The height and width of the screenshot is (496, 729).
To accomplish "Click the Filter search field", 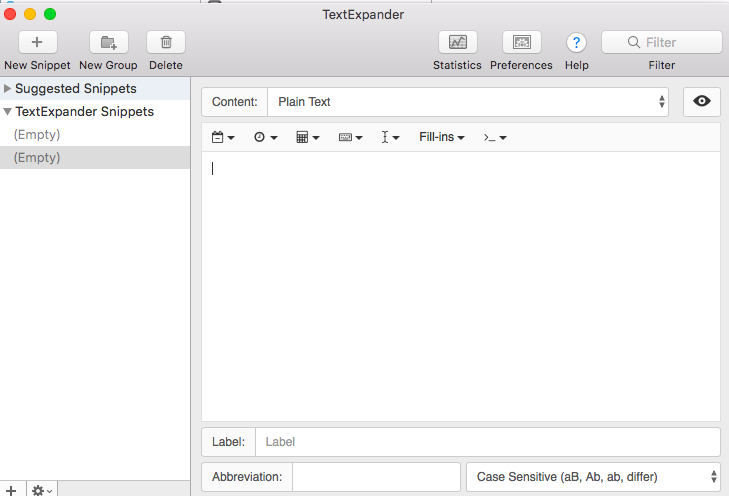I will click(662, 42).
